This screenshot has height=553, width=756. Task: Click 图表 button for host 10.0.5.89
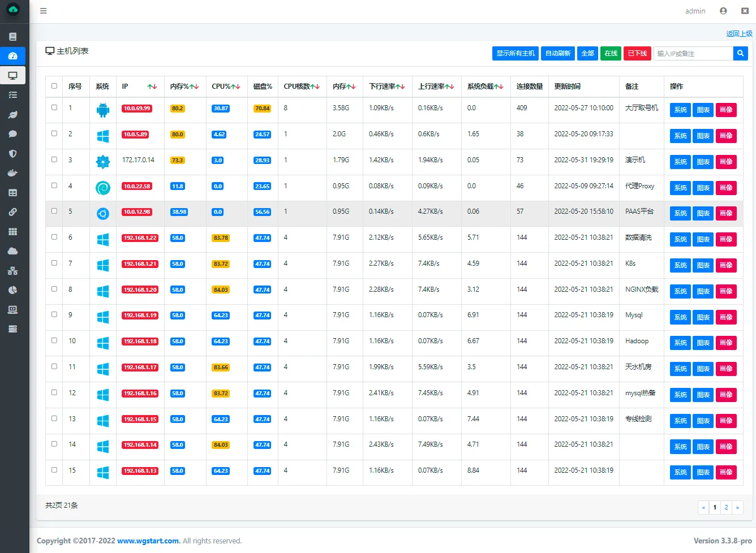point(703,136)
